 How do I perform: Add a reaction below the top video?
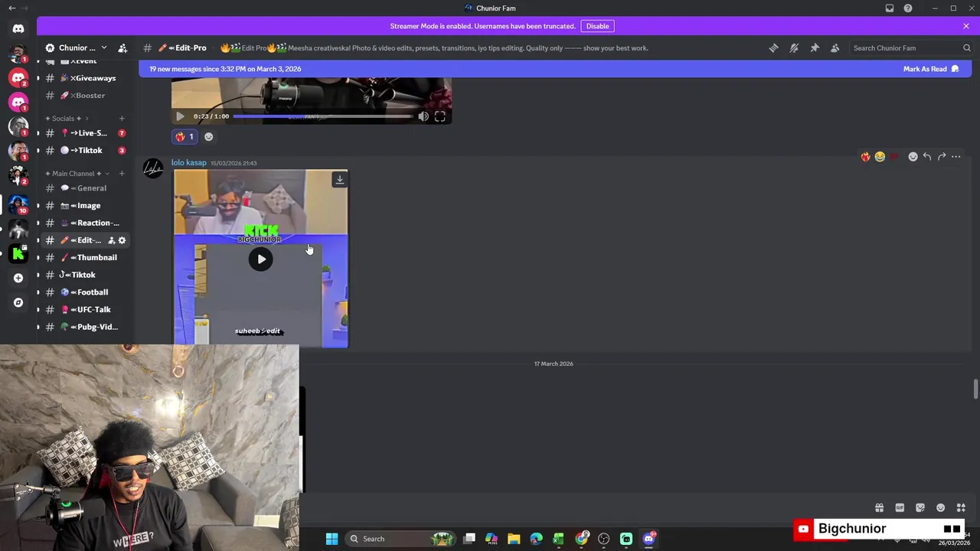coord(208,137)
